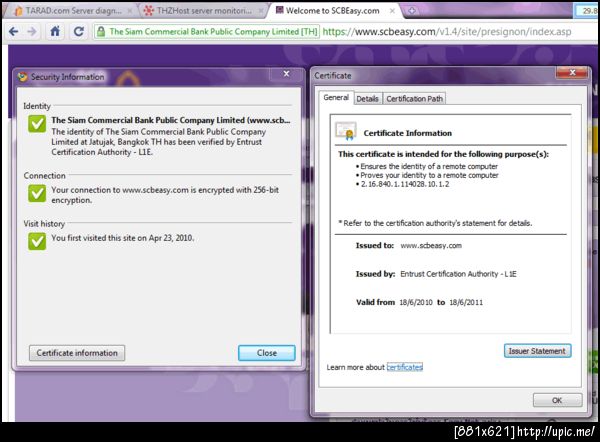The image size is (600, 442).
Task: Click the THZHost tab red favicon
Action: tap(148, 11)
